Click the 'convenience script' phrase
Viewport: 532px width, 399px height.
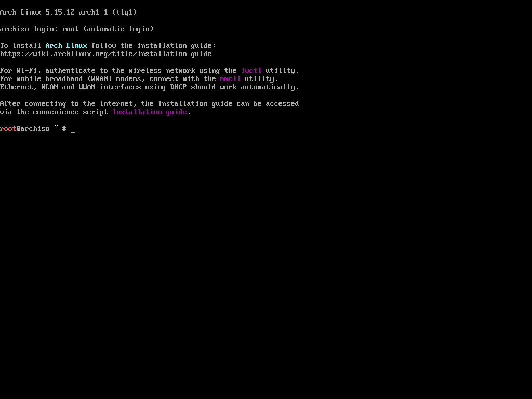71,112
